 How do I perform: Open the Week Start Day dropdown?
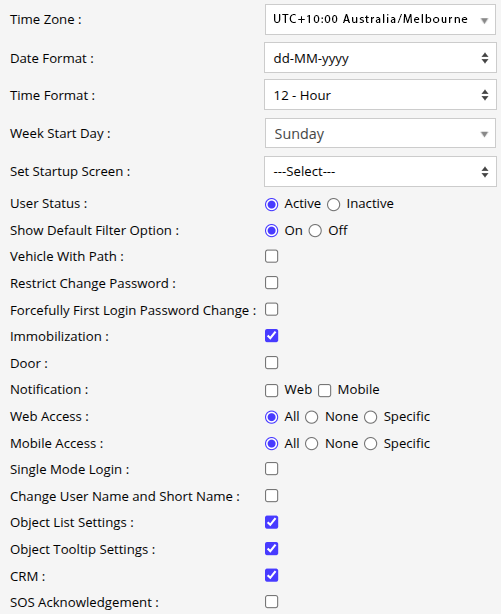pyautogui.click(x=380, y=134)
